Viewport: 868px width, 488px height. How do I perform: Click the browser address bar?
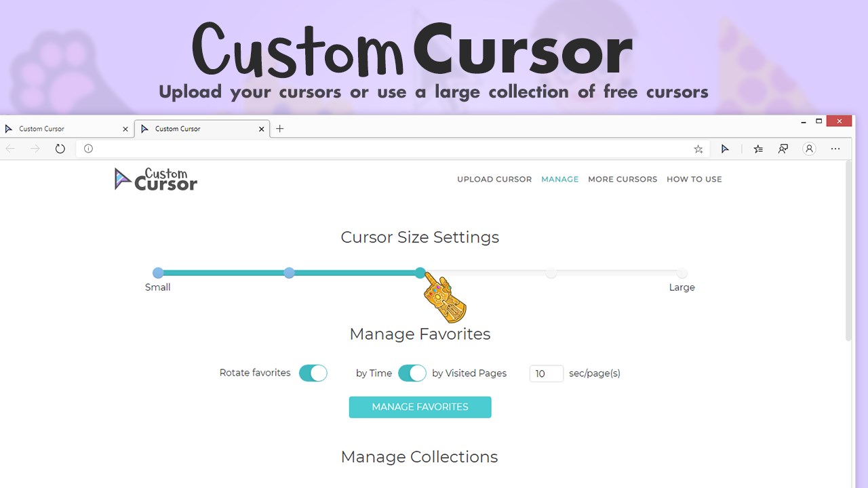click(393, 149)
